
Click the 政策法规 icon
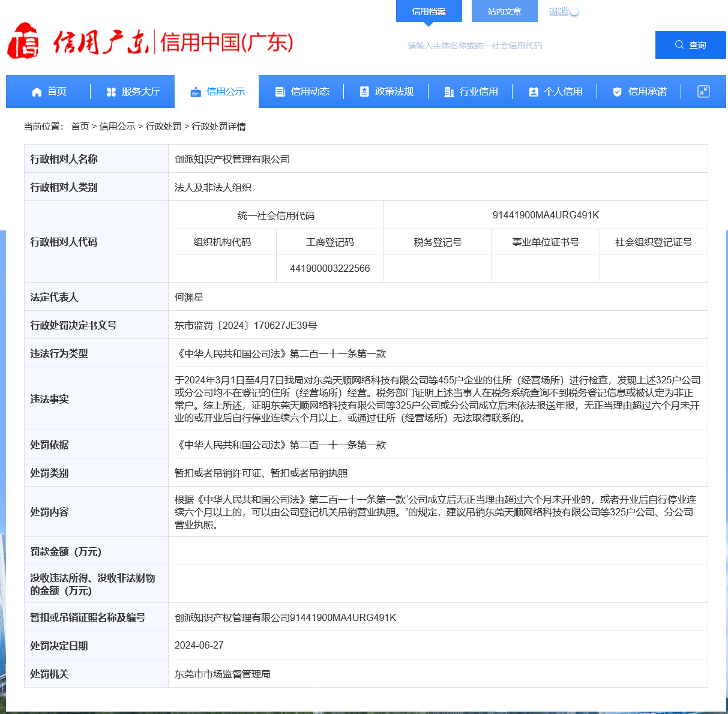tap(364, 92)
